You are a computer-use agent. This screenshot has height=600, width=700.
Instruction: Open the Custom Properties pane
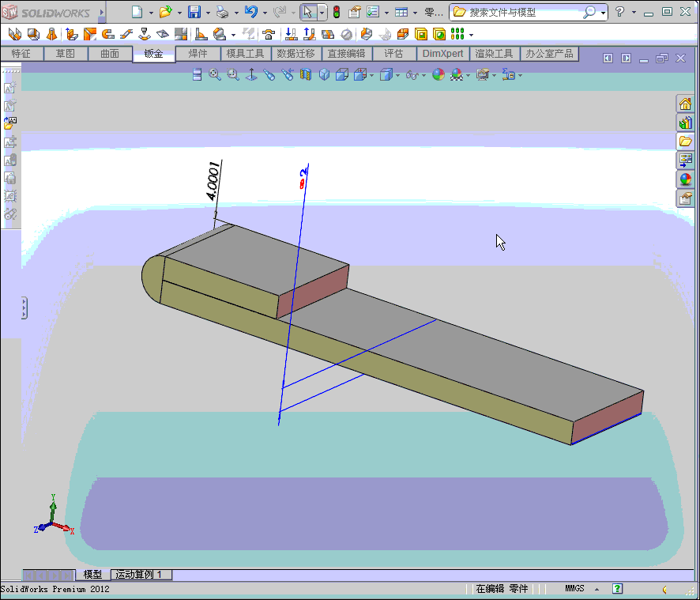point(685,198)
